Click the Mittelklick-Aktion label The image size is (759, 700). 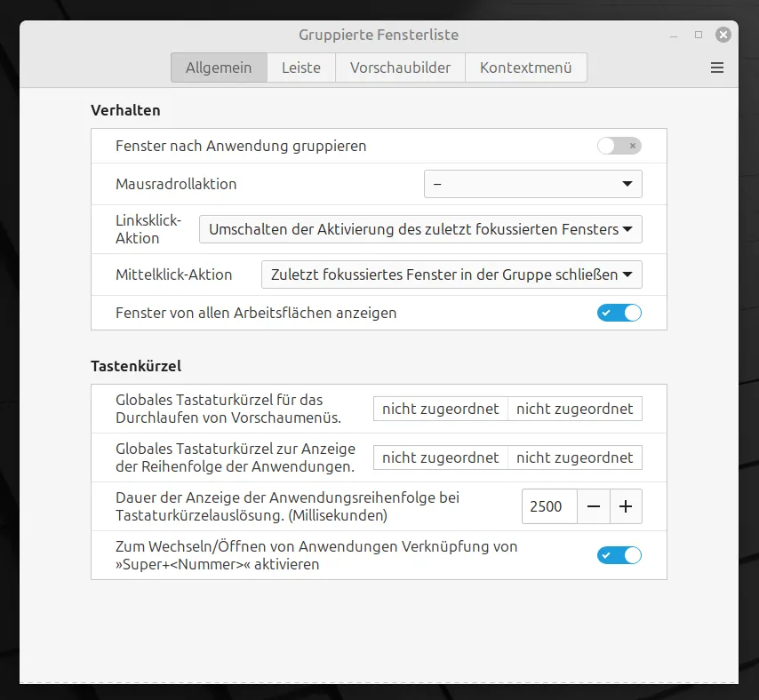[x=174, y=274]
